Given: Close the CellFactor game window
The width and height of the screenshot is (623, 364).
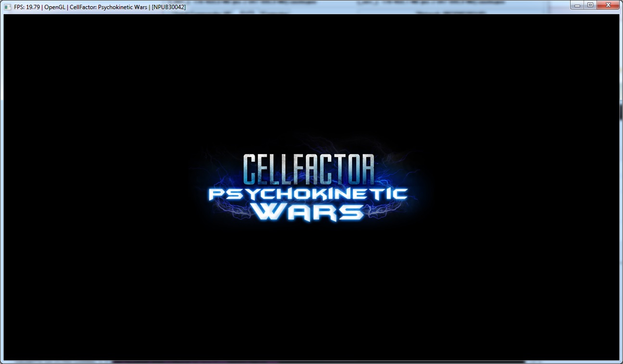Looking at the screenshot, I should 608,5.
